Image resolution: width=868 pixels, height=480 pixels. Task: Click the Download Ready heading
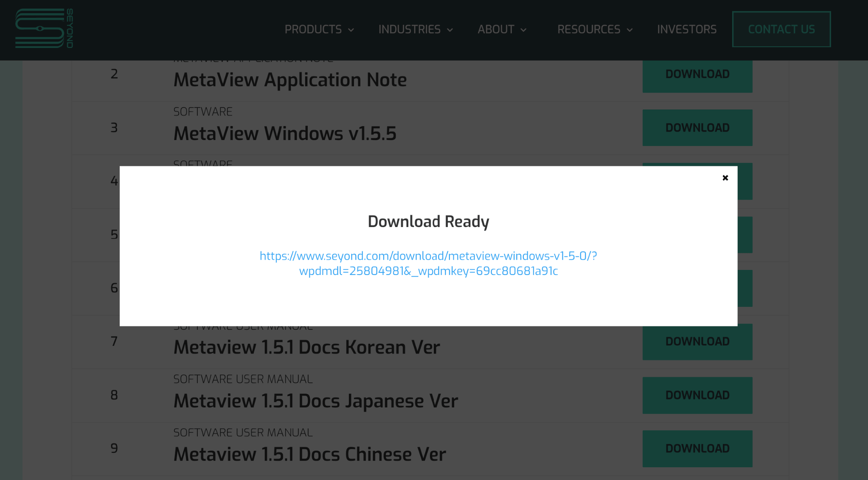(x=428, y=222)
